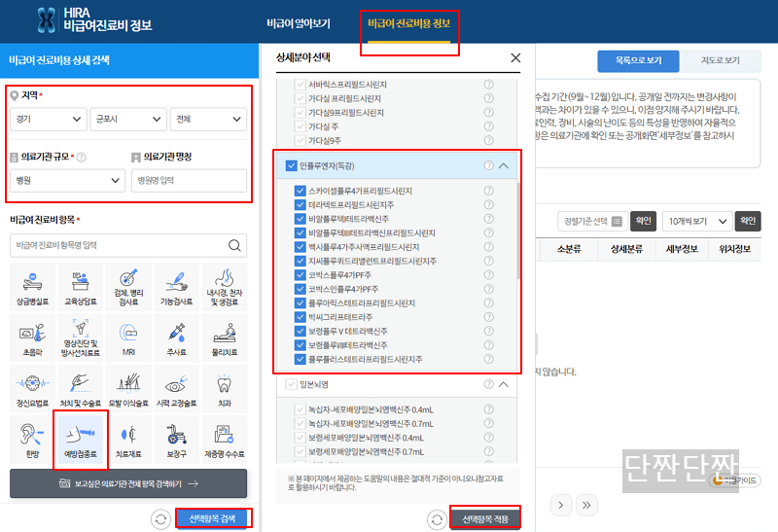Pick the 기능검사료 category icon

(x=177, y=287)
